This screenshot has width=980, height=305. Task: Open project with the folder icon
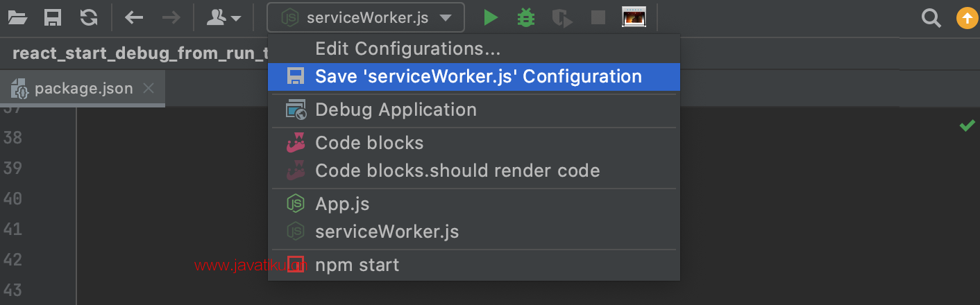17,17
